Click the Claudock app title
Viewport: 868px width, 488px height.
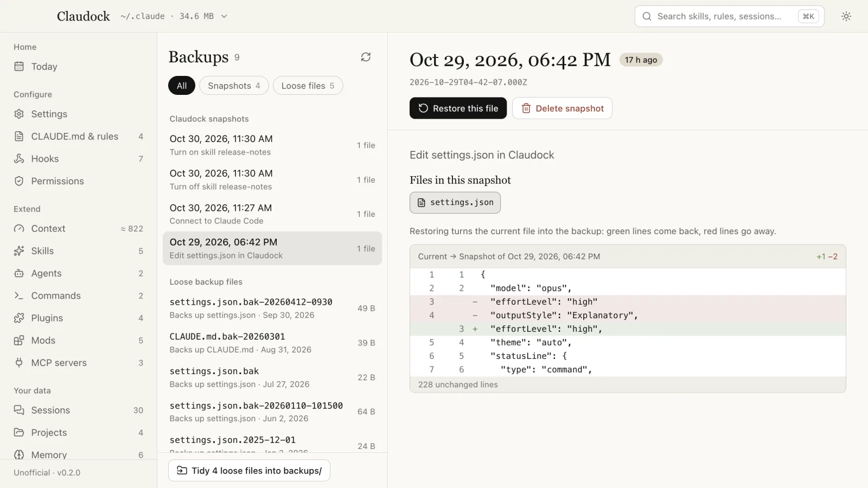[x=84, y=16]
